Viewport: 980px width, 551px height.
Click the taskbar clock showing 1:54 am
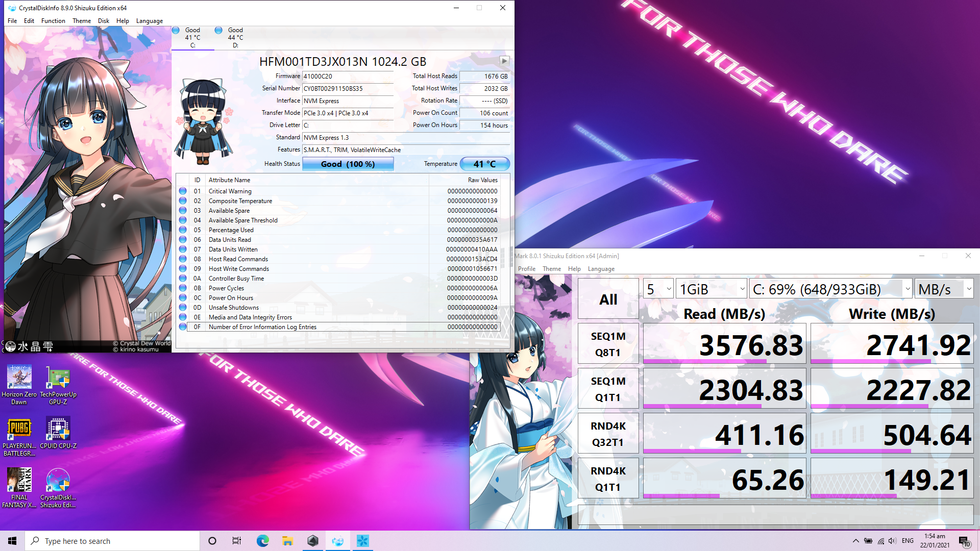[935, 541]
